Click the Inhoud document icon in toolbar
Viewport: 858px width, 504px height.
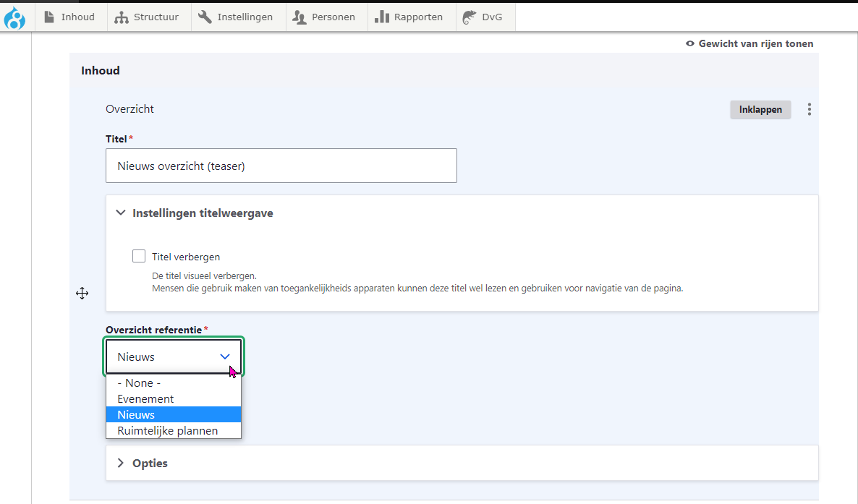point(49,17)
